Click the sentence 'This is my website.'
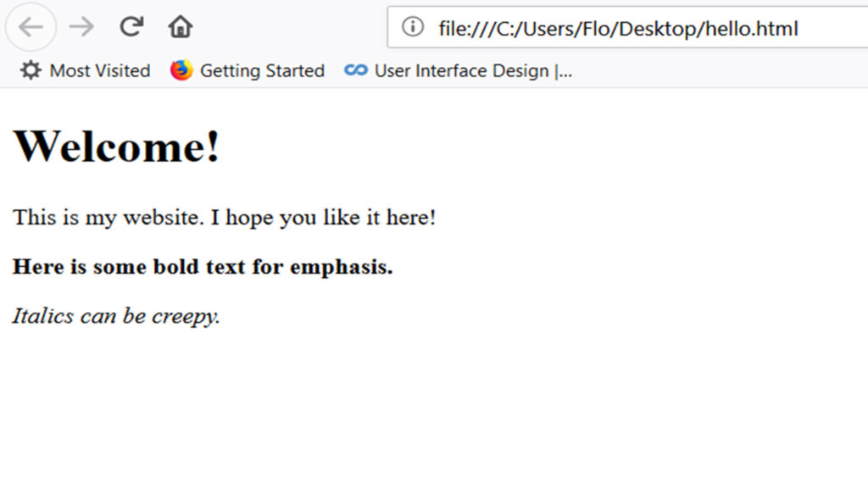 click(108, 217)
